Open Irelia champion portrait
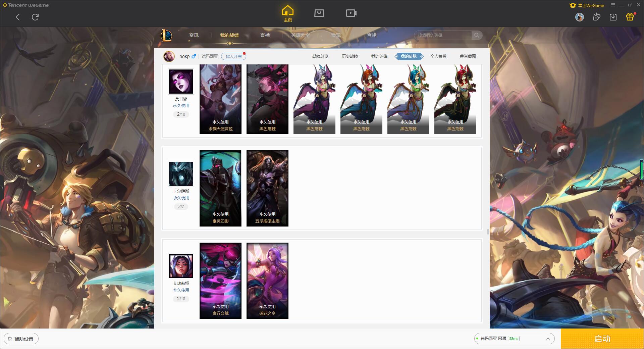 (x=181, y=266)
